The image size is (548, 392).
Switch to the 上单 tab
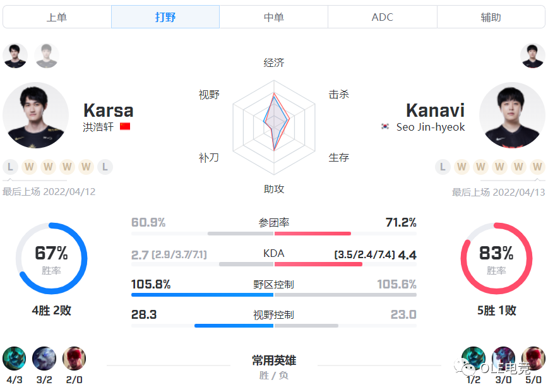(x=57, y=17)
